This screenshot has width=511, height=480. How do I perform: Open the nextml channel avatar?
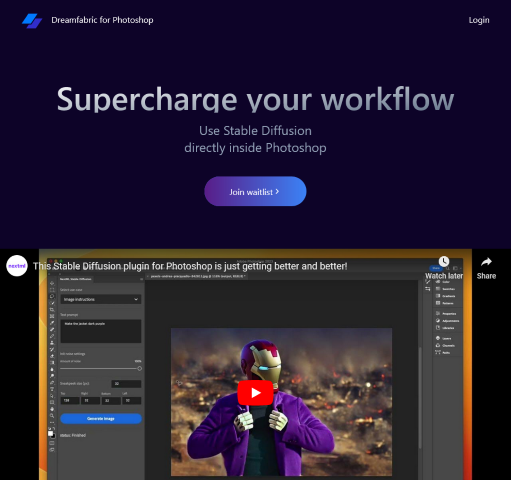(x=17, y=266)
